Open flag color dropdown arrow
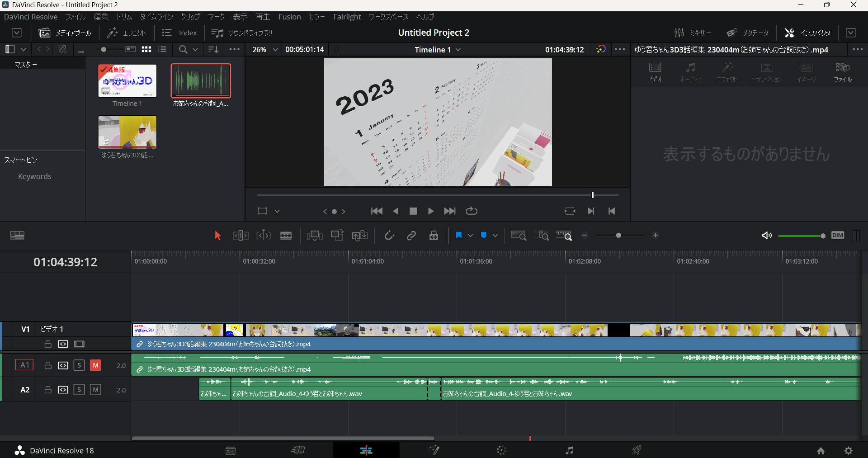The width and height of the screenshot is (868, 458). [x=471, y=236]
